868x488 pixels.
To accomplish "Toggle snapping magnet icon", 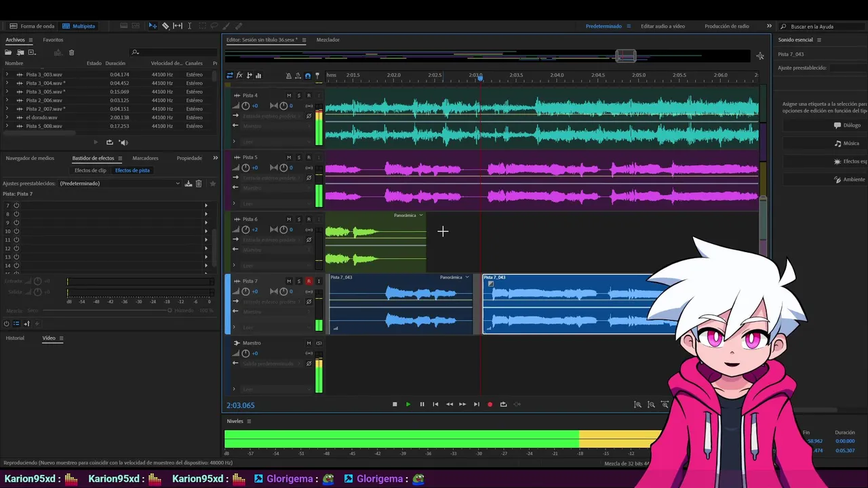I will pyautogui.click(x=308, y=76).
